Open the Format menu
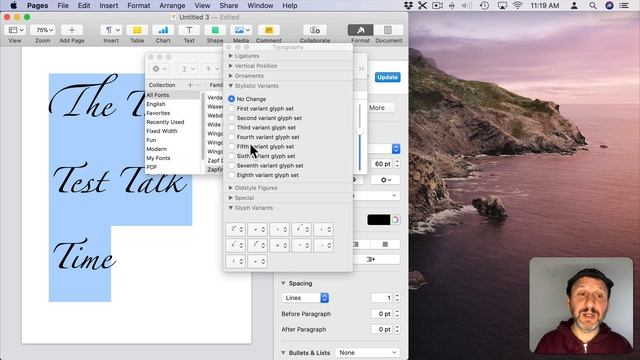The width and height of the screenshot is (640, 360). click(x=139, y=6)
